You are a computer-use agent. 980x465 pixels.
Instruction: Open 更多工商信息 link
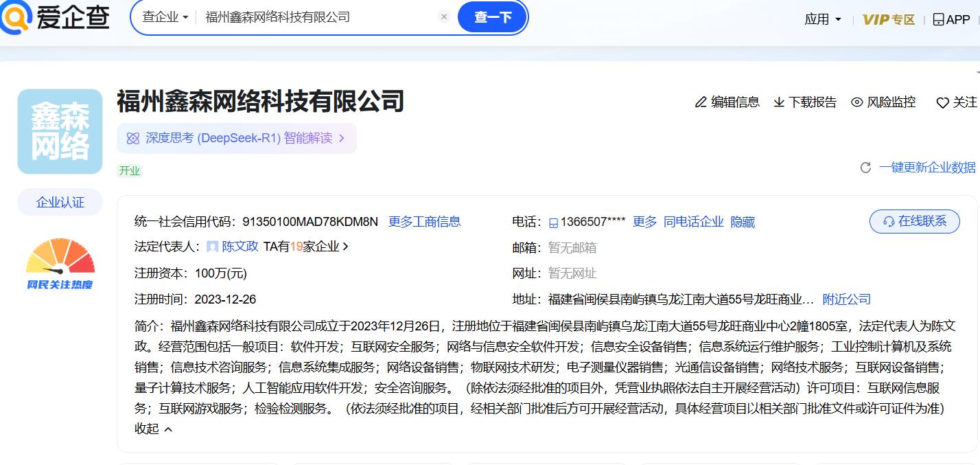tap(424, 221)
